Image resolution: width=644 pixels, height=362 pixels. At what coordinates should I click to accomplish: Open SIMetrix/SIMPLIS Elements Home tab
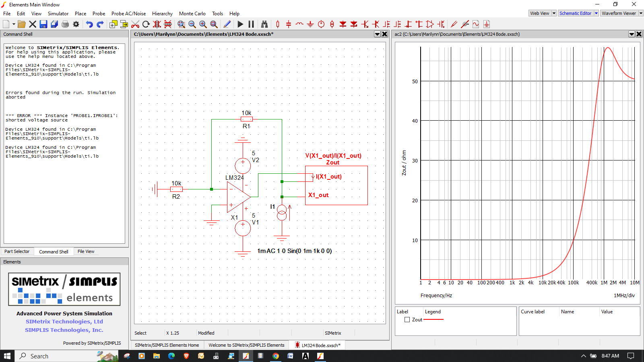167,345
